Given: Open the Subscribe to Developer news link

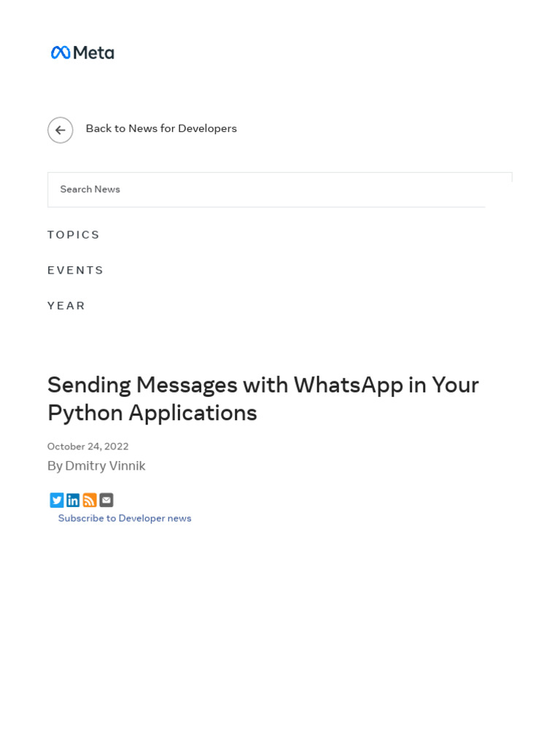Looking at the screenshot, I should 125,518.
